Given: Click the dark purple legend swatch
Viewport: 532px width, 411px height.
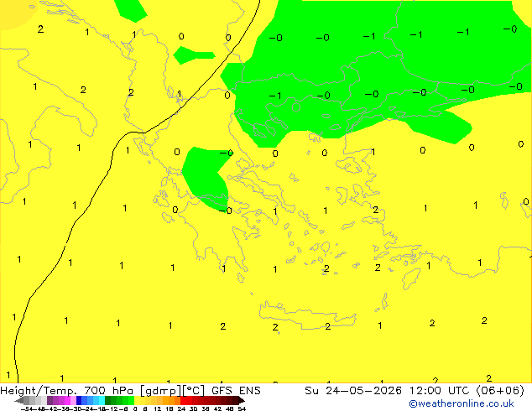Looking at the screenshot, I should 50,400.
